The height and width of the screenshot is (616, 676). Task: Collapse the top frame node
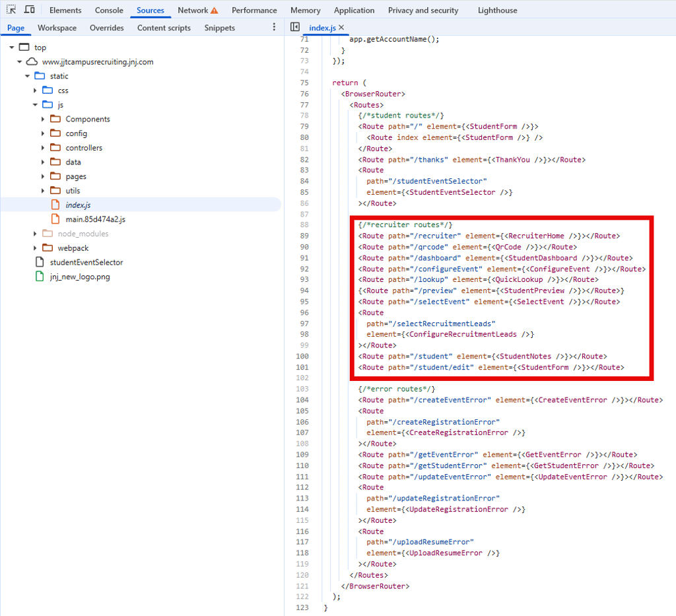(x=12, y=48)
